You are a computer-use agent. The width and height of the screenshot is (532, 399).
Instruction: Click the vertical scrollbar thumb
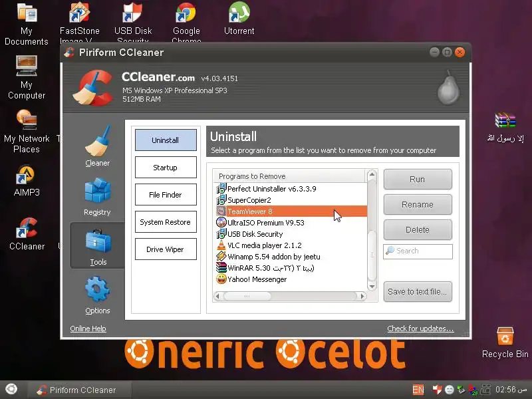[x=372, y=255]
